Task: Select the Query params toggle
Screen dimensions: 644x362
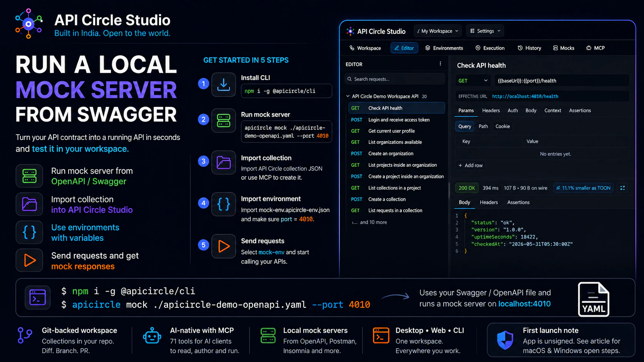Action: [x=465, y=126]
